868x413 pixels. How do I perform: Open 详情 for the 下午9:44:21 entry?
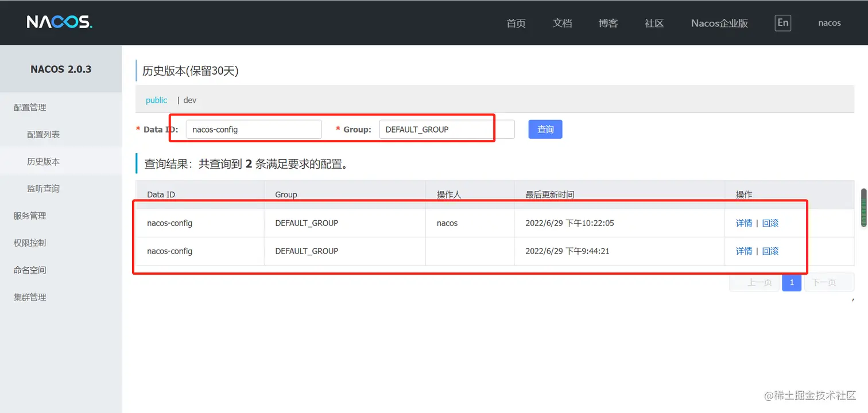[x=744, y=251]
